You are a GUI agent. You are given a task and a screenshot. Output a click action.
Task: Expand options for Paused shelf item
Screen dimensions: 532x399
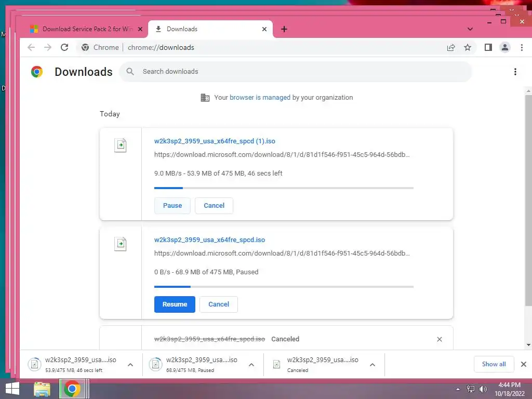coord(251,365)
